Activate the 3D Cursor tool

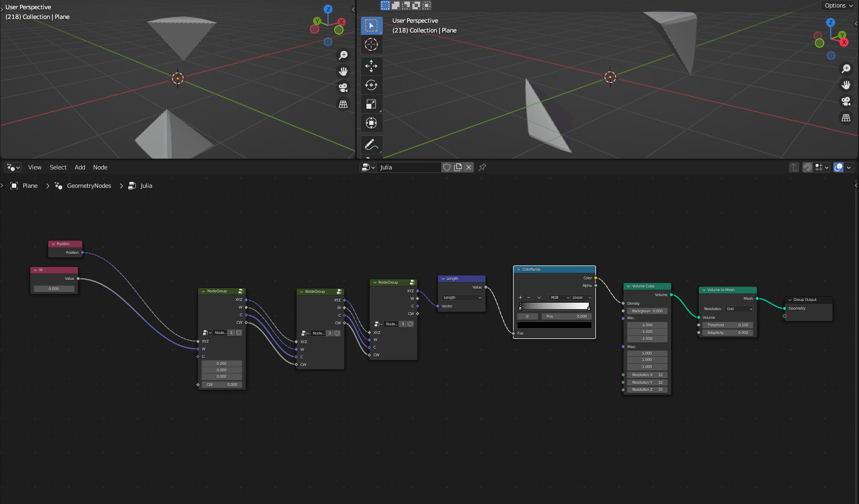[x=371, y=44]
